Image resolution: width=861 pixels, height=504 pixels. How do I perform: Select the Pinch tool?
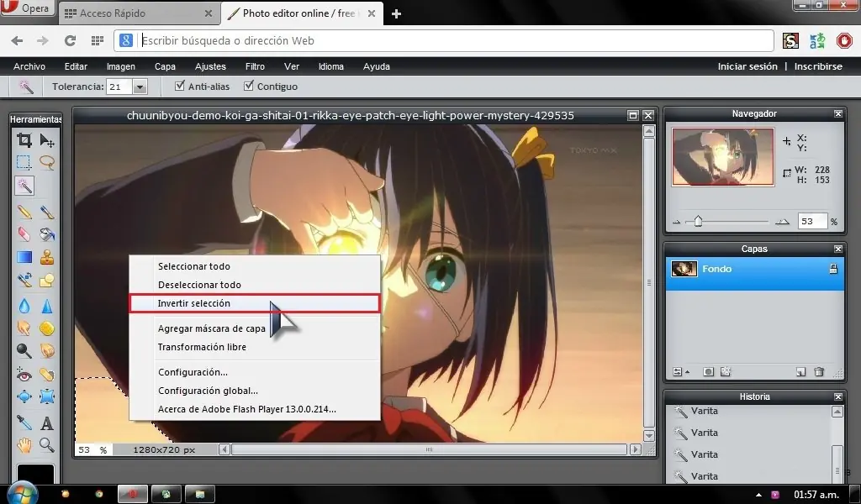pyautogui.click(x=47, y=396)
